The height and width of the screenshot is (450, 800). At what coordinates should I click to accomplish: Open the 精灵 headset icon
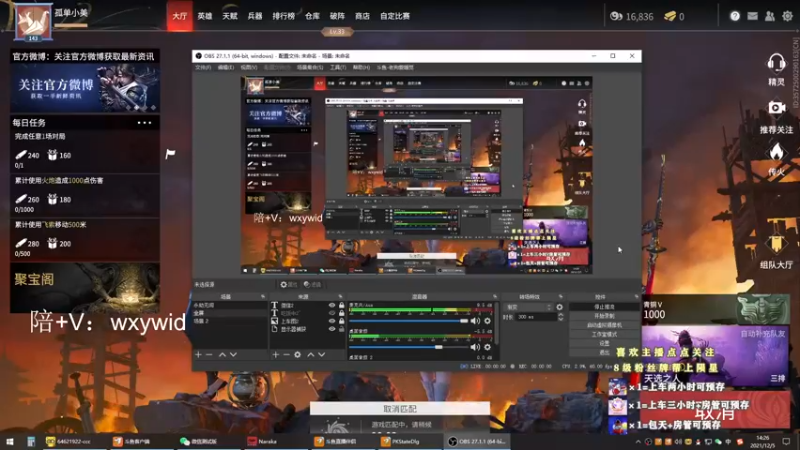[776, 64]
